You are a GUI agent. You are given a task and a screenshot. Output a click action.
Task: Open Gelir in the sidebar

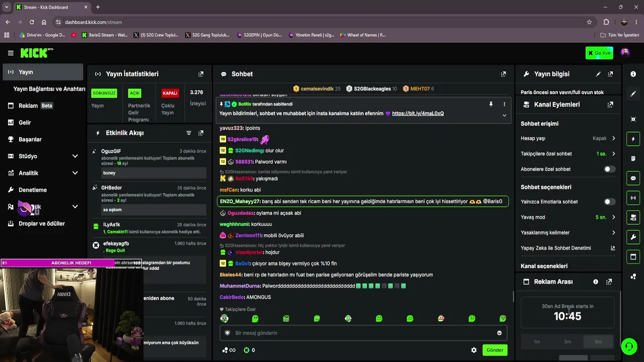43,123
